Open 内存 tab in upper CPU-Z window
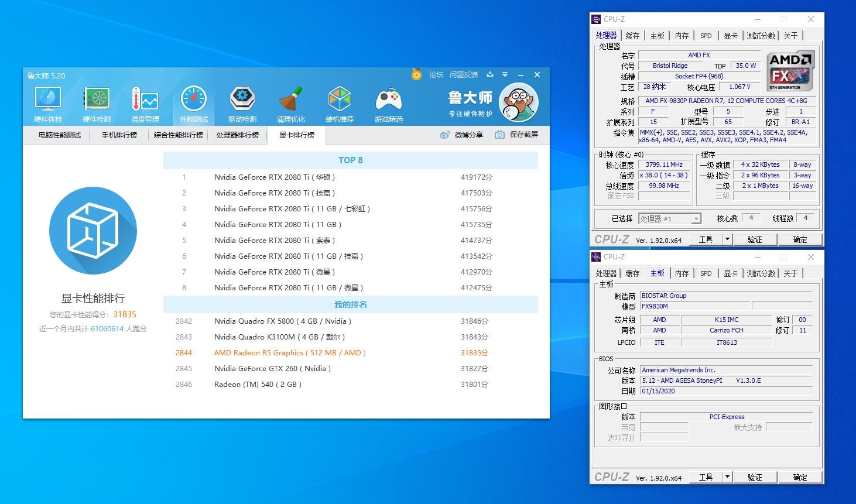 point(682,36)
